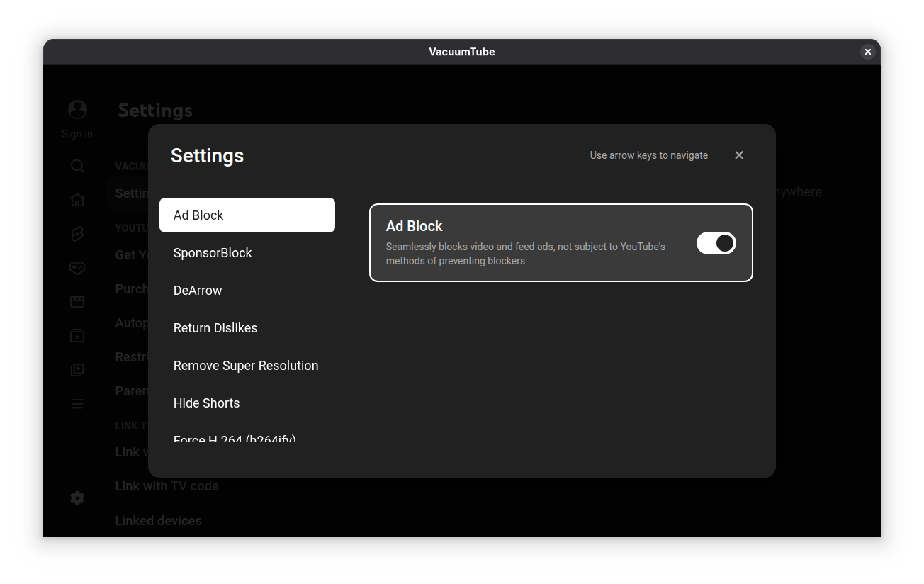Open the Library icon in sidebar
924x584 pixels.
(x=77, y=370)
